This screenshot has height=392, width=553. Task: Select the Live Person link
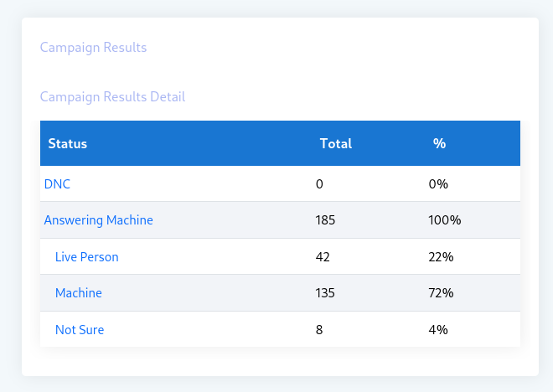86,257
